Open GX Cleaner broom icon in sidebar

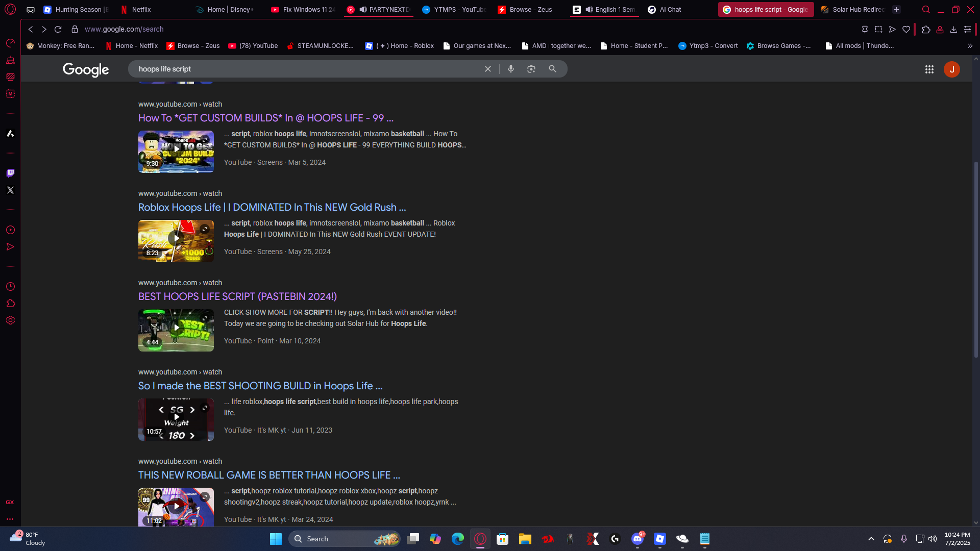pyautogui.click(x=10, y=60)
